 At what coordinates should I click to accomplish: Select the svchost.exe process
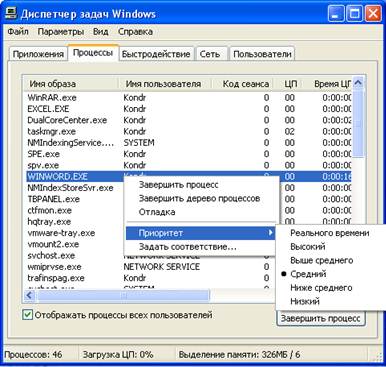pos(51,256)
